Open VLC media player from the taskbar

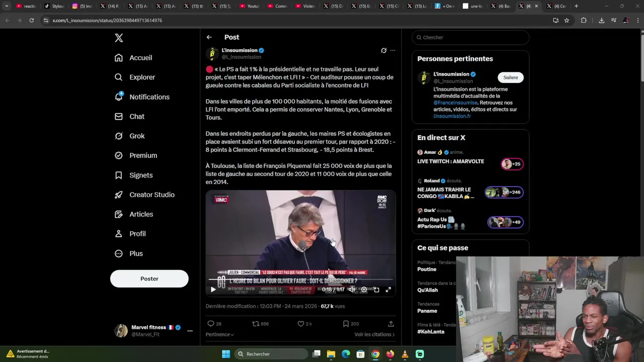(405, 354)
